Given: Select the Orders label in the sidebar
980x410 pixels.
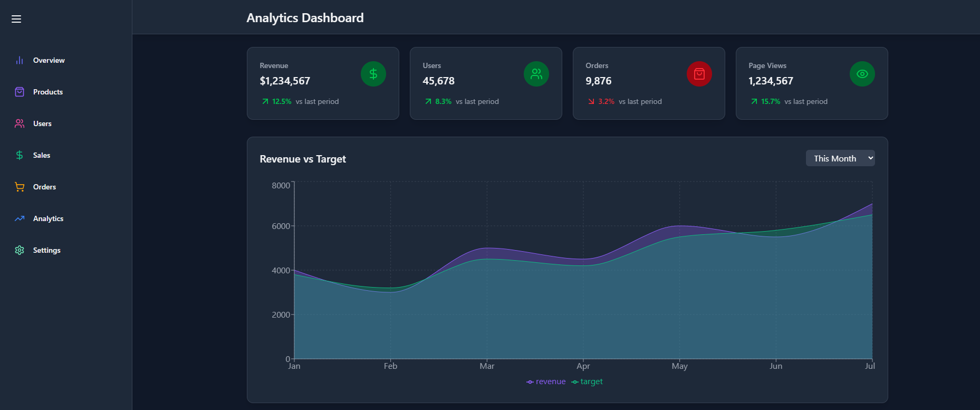Looking at the screenshot, I should (x=44, y=187).
